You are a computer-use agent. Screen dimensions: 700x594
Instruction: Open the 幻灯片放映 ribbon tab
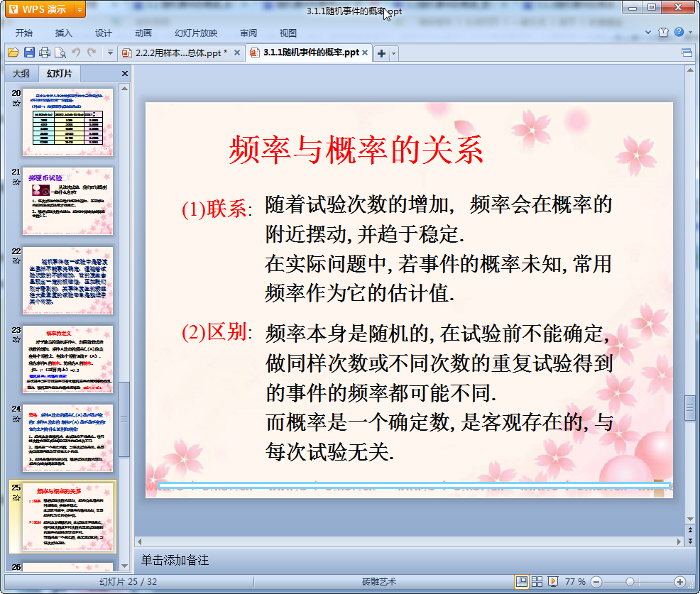(196, 33)
